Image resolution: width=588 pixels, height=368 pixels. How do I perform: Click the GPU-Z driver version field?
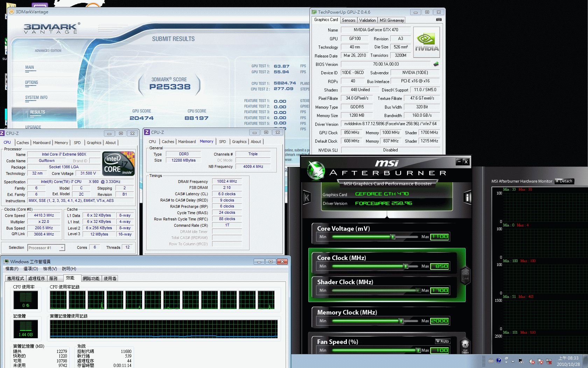coord(390,124)
